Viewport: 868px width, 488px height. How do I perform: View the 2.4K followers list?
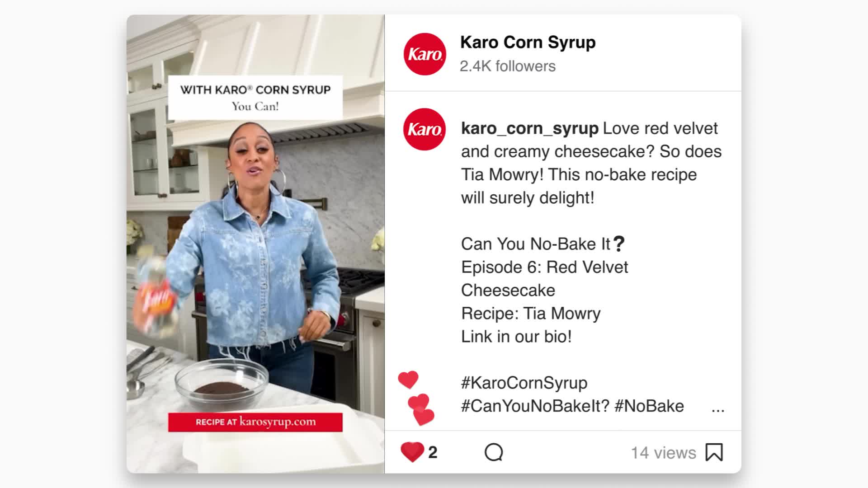point(507,66)
